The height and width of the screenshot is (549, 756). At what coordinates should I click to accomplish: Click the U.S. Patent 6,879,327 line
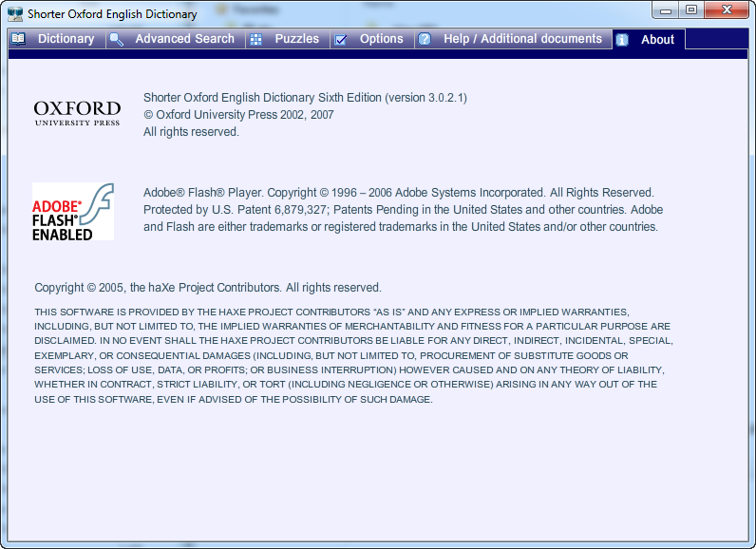[403, 210]
